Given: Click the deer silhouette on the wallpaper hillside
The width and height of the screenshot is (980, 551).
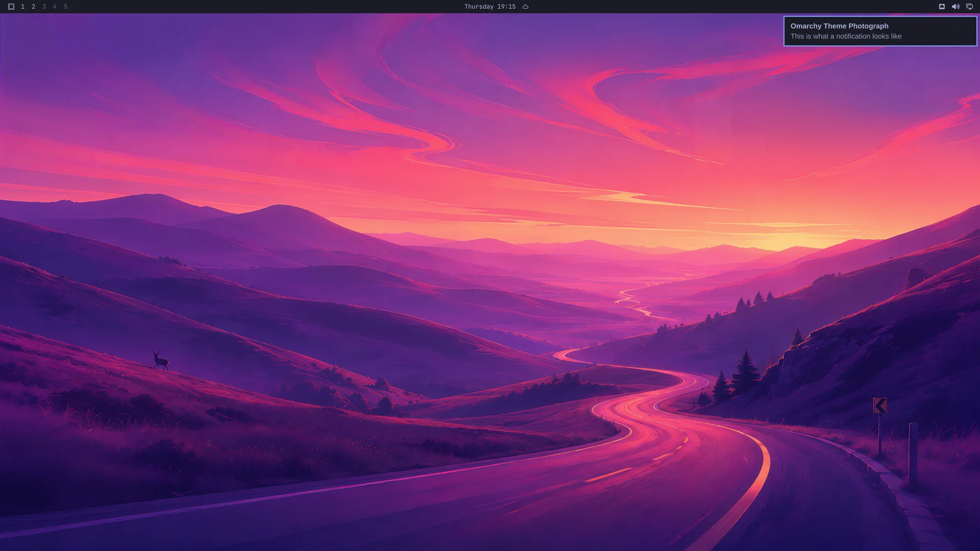Looking at the screenshot, I should (160, 359).
